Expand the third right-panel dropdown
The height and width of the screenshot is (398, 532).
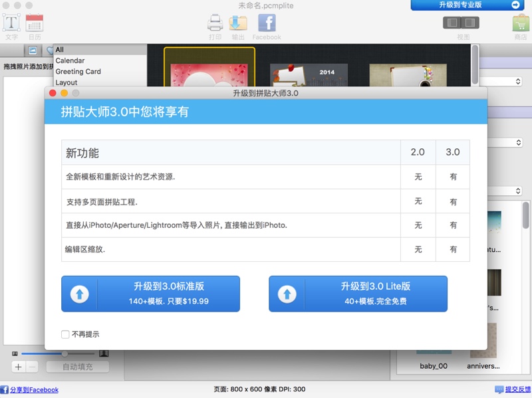pos(518,191)
